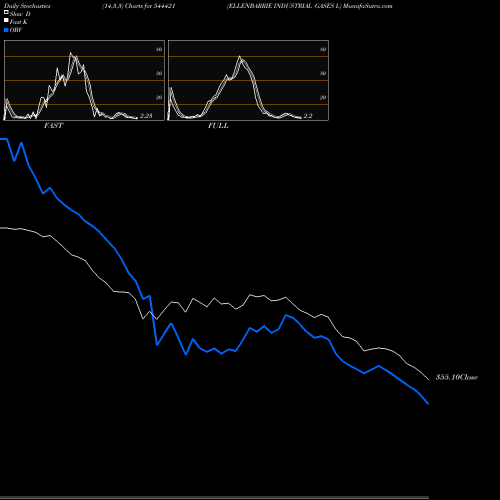Click the 50 level label in FULL chart
Image resolution: width=500 pixels, height=500 pixels.
click(323, 73)
